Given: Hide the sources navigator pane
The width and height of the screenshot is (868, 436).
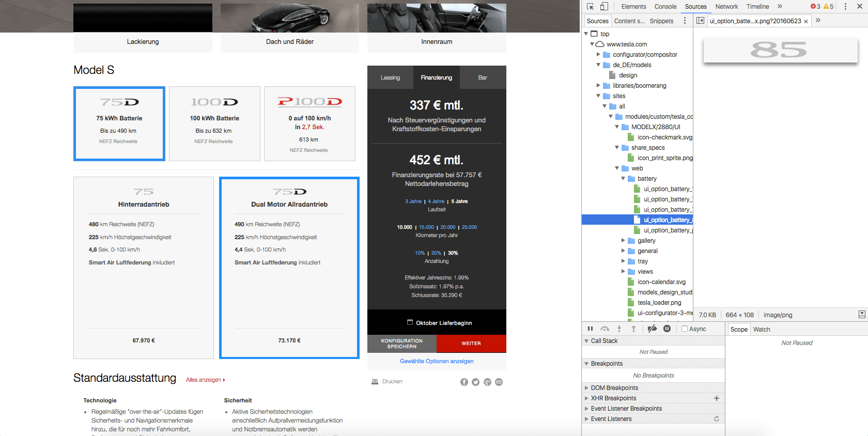Looking at the screenshot, I should [700, 21].
